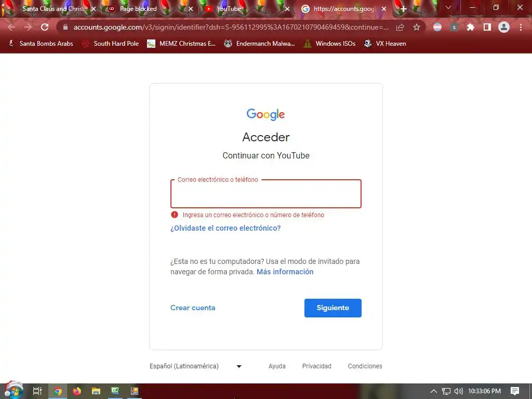Select the accounts.google sign-in tab

click(344, 9)
